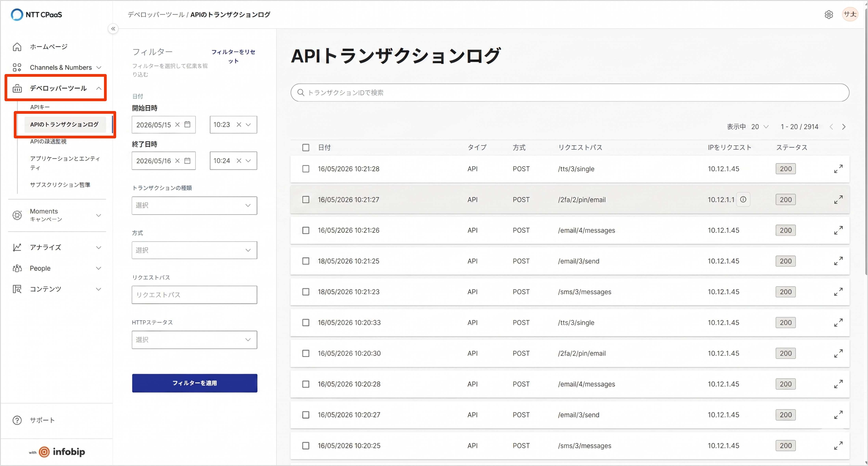This screenshot has width=868, height=466.
Task: Collapse the sidebar with double-chevron button
Action: tap(113, 29)
